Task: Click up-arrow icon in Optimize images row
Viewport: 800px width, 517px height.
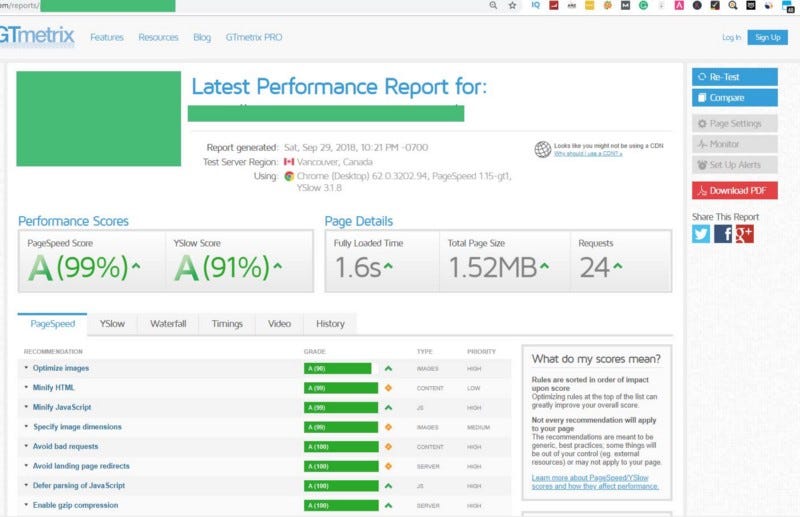Action: click(388, 368)
